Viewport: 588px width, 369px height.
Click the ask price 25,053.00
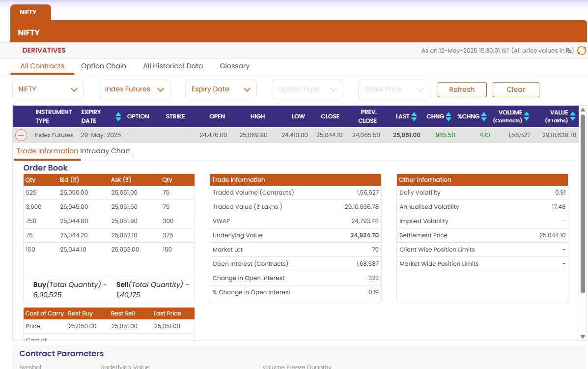click(x=125, y=250)
